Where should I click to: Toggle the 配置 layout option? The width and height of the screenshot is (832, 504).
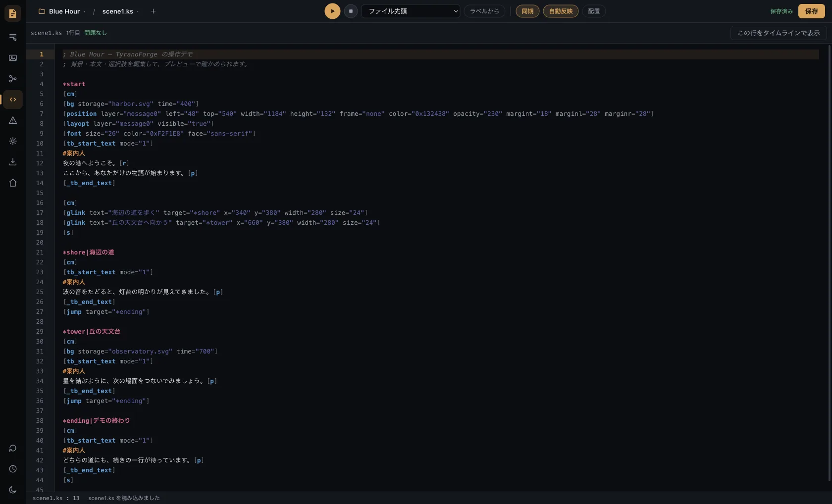coord(594,11)
